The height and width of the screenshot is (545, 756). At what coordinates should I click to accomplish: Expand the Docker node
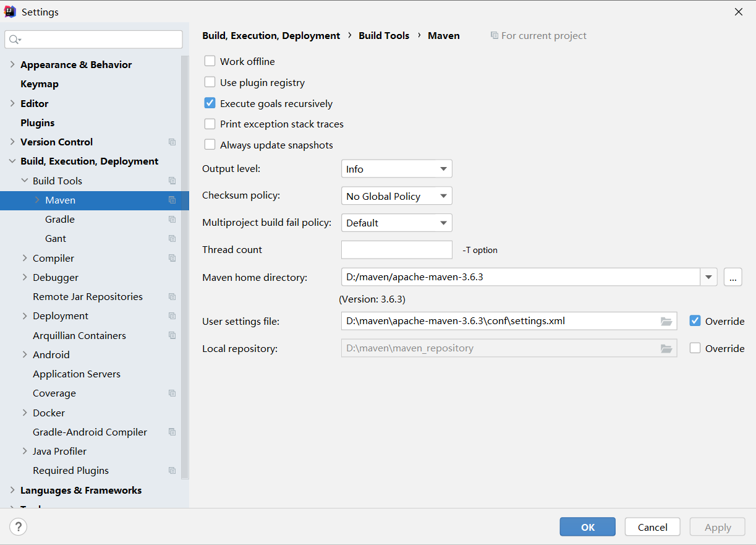[25, 413]
